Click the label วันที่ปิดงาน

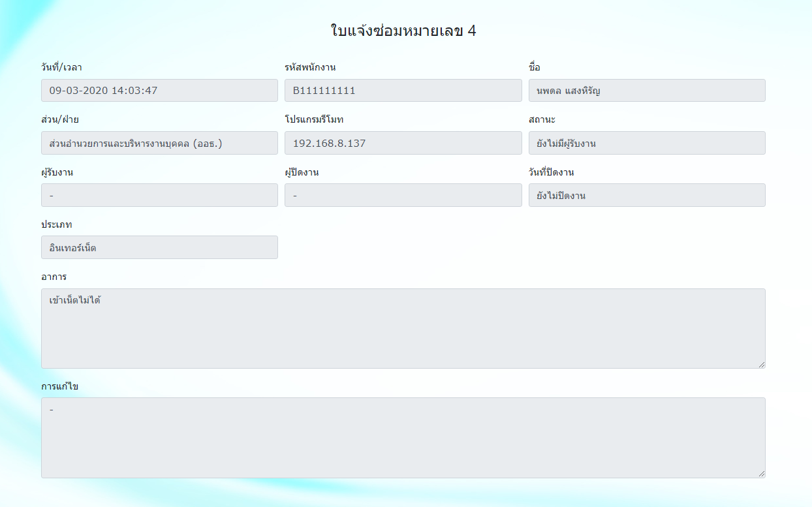pos(551,172)
